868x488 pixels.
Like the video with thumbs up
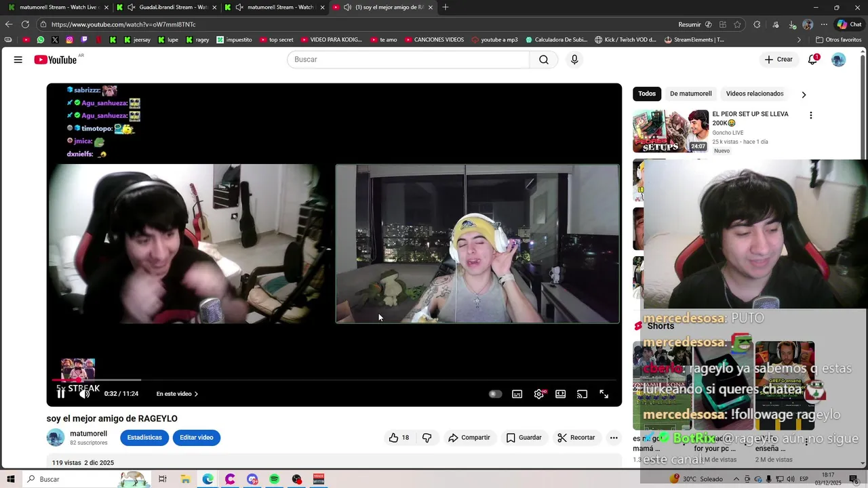coord(399,438)
